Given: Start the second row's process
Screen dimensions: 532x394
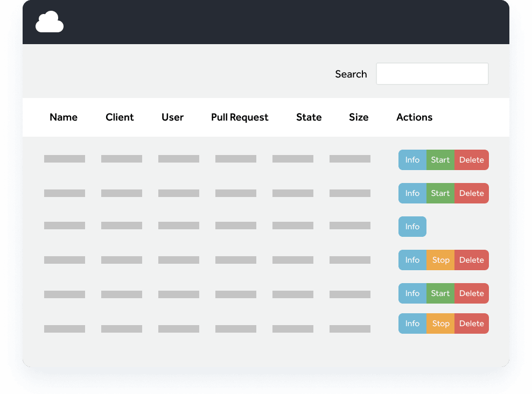Looking at the screenshot, I should pyautogui.click(x=440, y=193).
